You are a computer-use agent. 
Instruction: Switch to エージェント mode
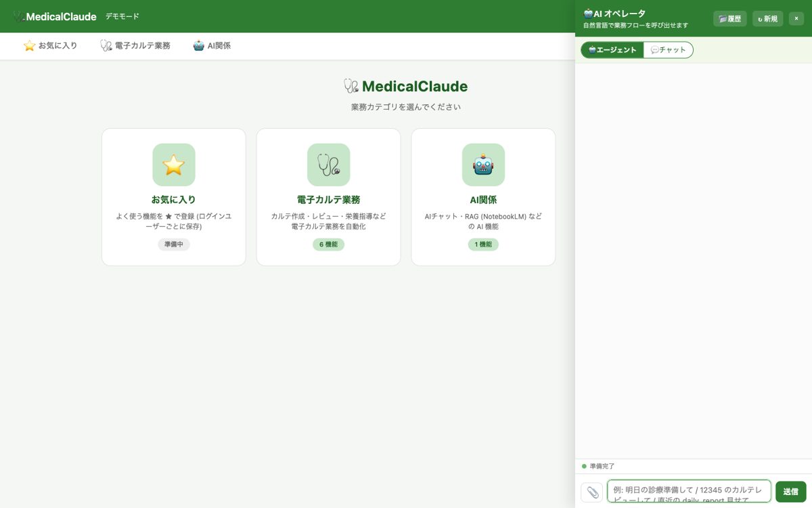(x=612, y=50)
